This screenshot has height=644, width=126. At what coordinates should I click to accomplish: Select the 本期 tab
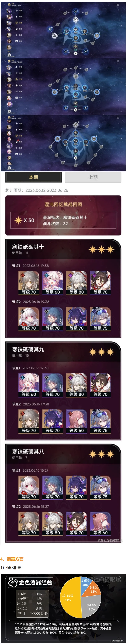point(33,177)
